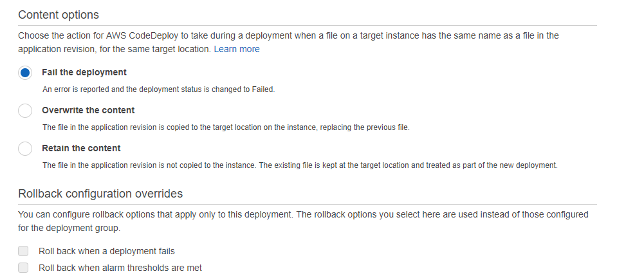Open the Learn more link
The image size is (644, 278).
coord(237,49)
